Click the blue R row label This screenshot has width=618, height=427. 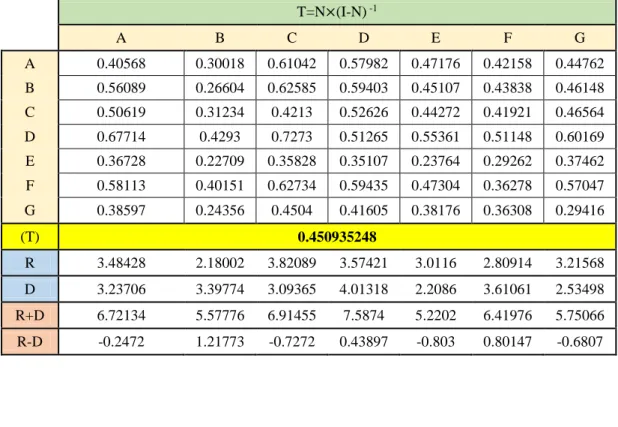tap(30, 263)
